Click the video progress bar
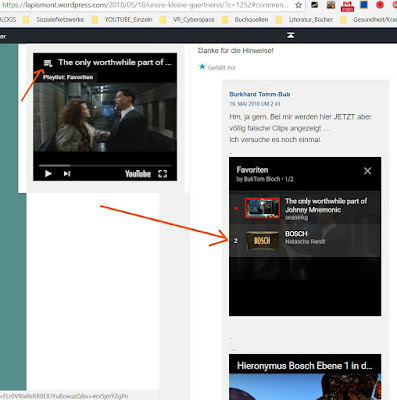 pos(105,165)
